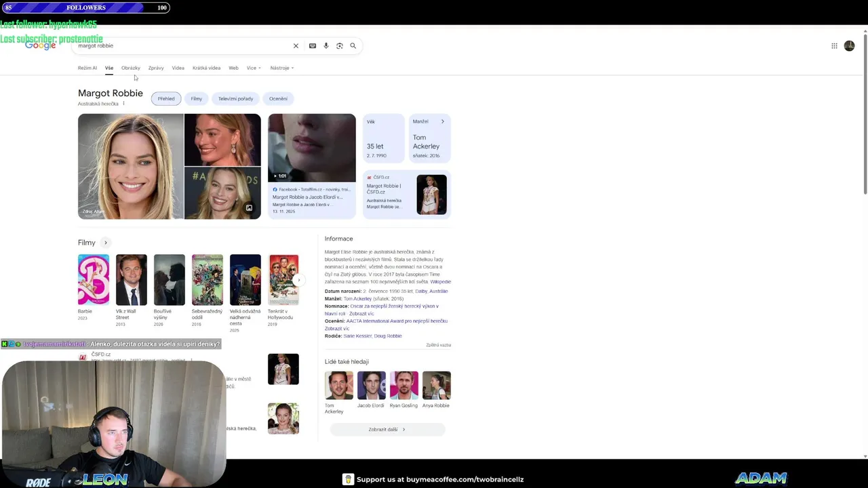Select the Přehled chip
868x488 pixels.
pos(166,99)
